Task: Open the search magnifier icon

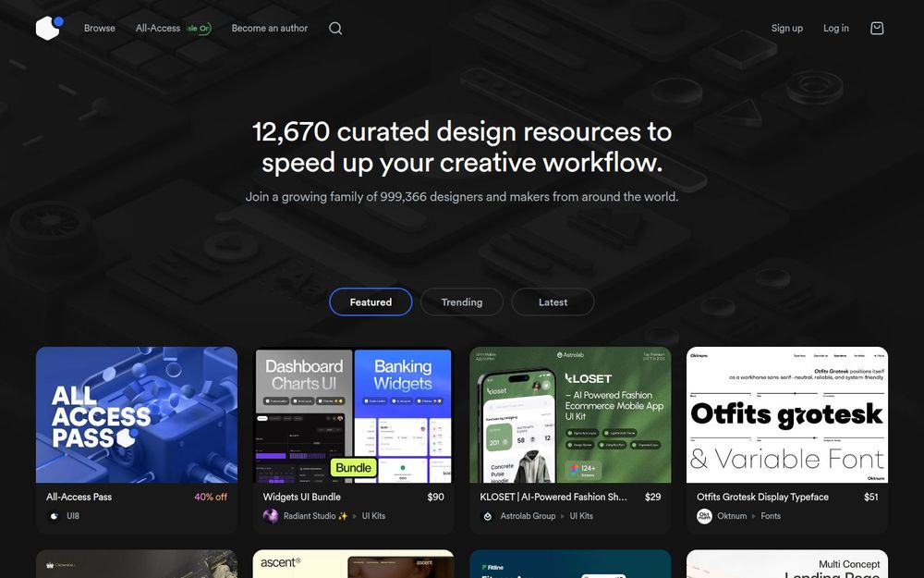Action: click(x=335, y=29)
